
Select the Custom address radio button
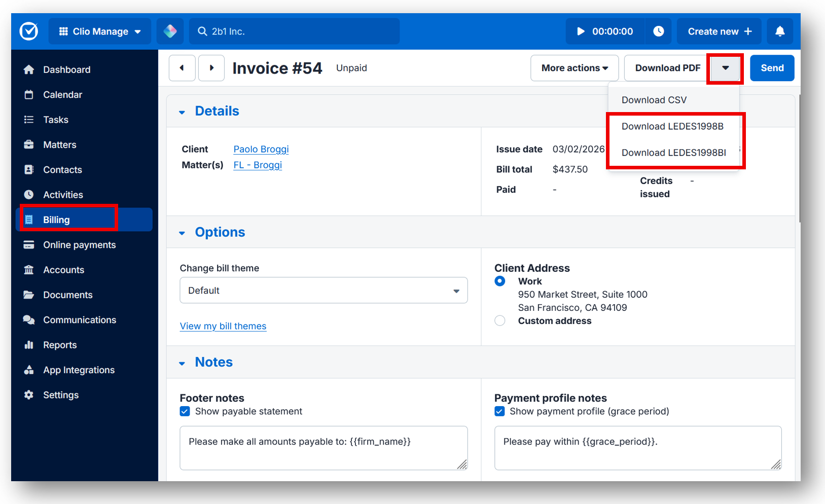click(499, 320)
